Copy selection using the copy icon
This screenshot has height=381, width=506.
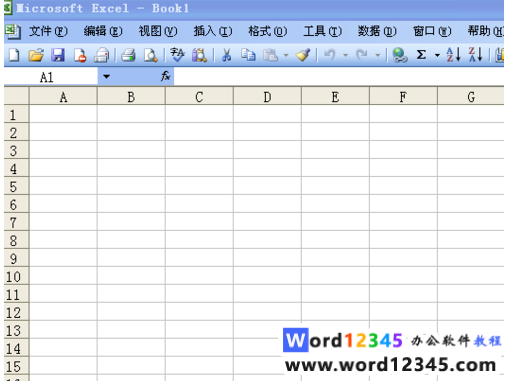(x=248, y=55)
